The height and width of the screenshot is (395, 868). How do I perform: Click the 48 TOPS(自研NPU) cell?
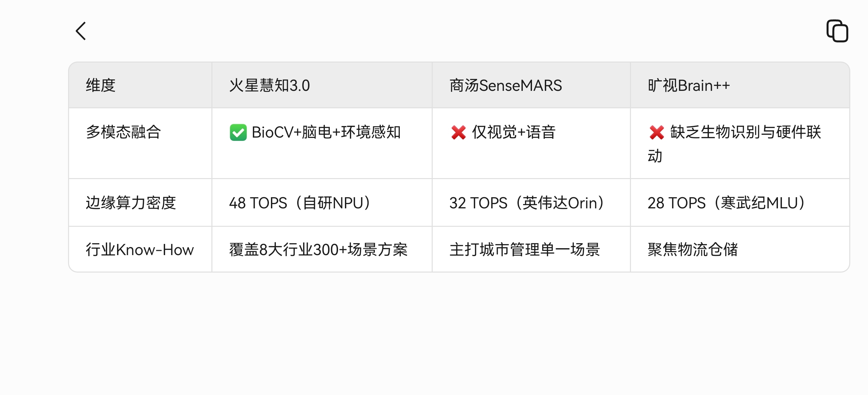point(322,203)
